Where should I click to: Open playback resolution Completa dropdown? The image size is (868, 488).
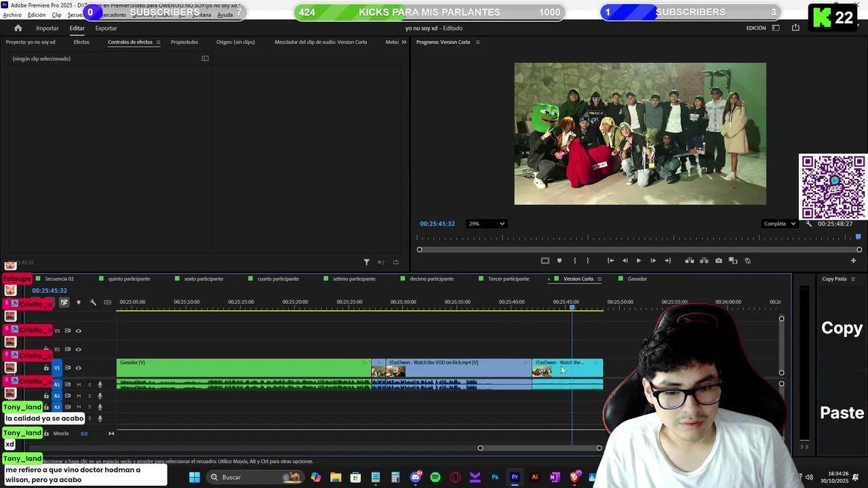(779, 224)
